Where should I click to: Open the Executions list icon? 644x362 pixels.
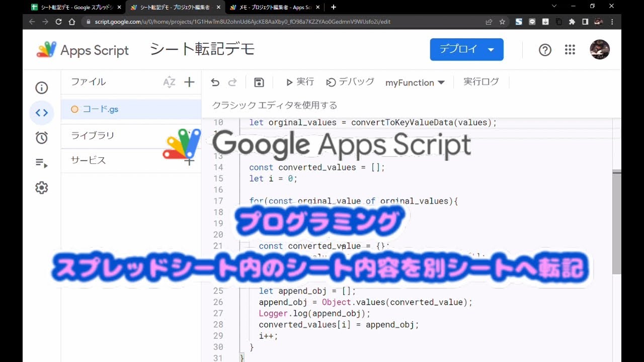click(x=42, y=163)
